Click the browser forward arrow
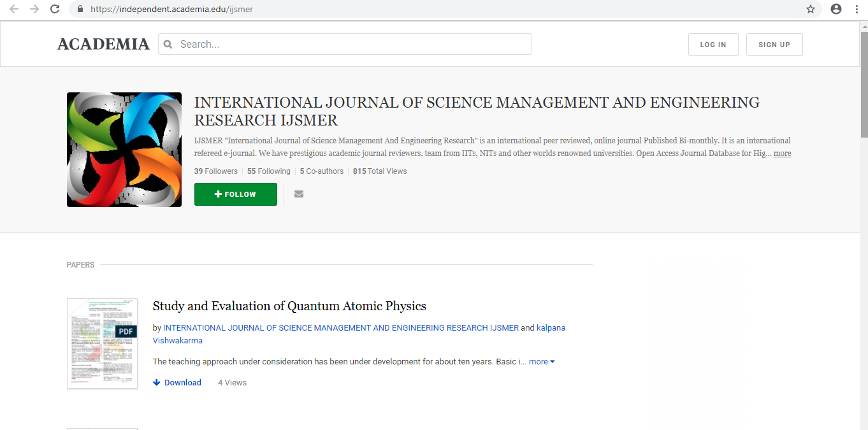Screen dimensions: 868x430 (34, 9)
